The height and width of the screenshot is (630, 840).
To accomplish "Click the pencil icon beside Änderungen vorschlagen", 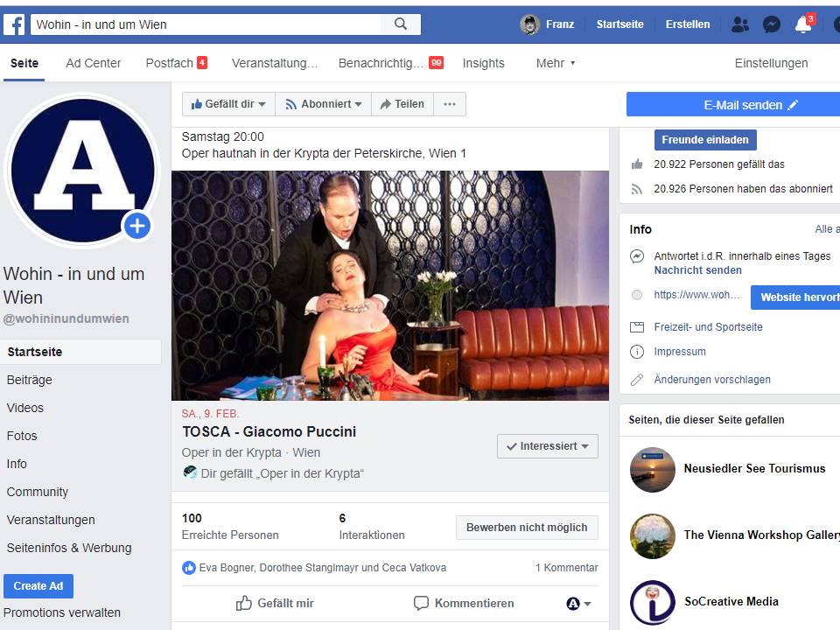I will tap(636, 380).
